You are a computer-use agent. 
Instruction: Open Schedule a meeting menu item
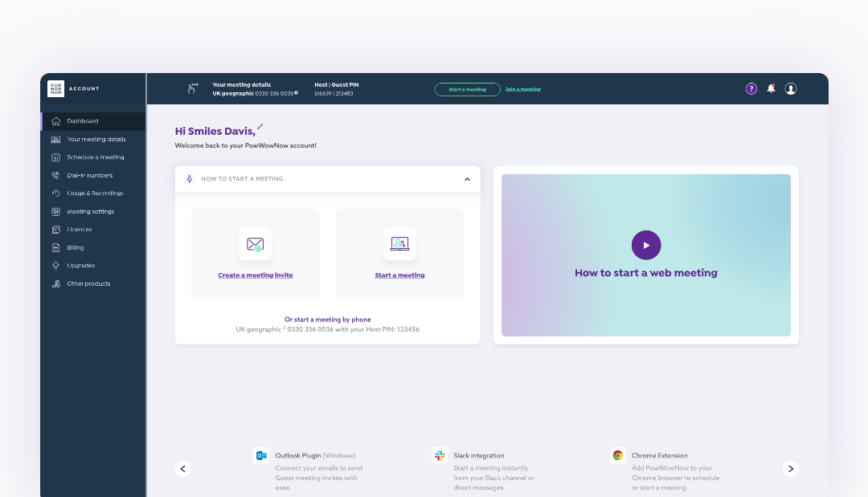tap(93, 157)
